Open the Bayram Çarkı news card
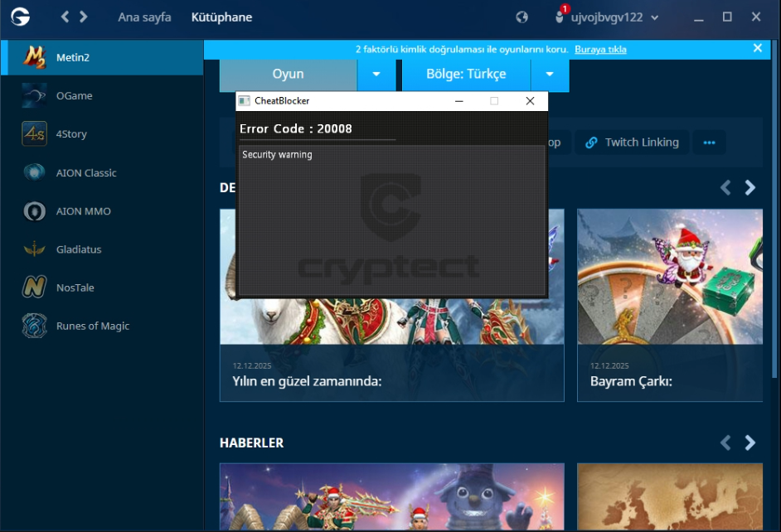This screenshot has width=781, height=532. (670, 305)
